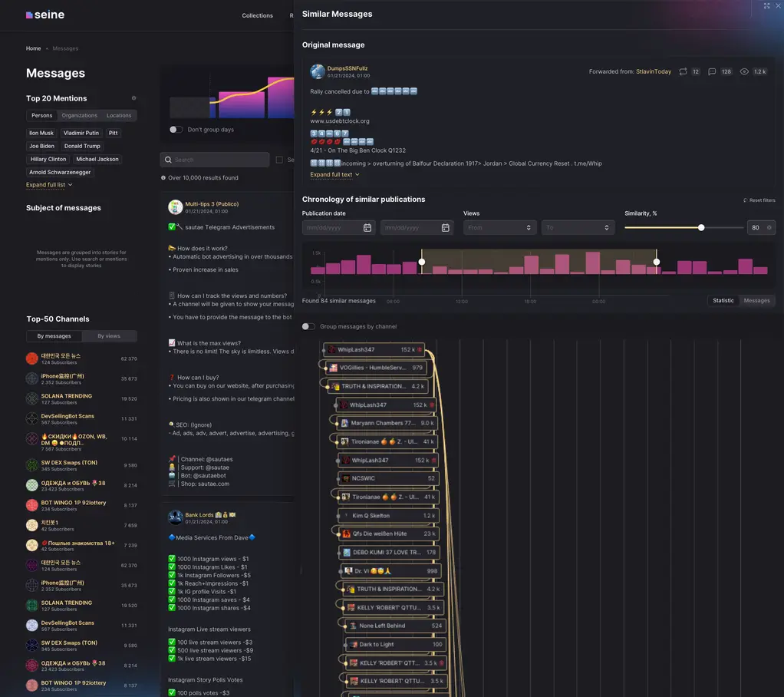
Task: Click the Michael Jackson mention tag
Action: (97, 159)
